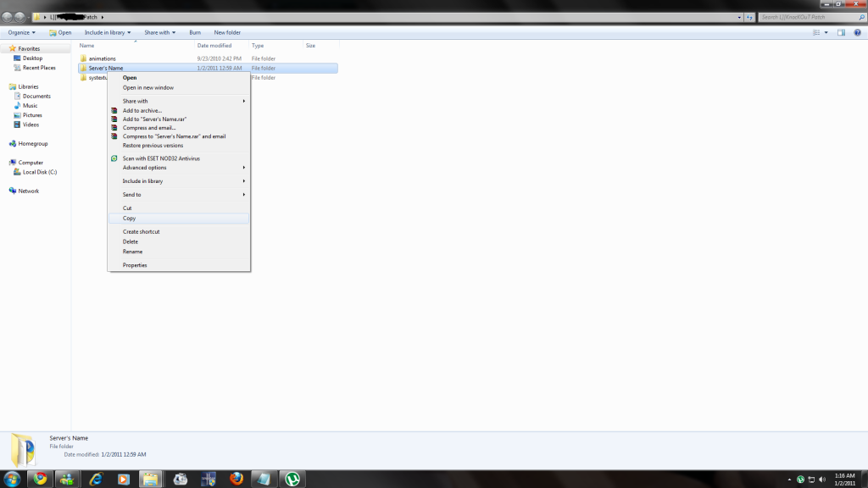Open Local Disk (C:) in sidebar
This screenshot has width=868, height=488.
coord(39,172)
